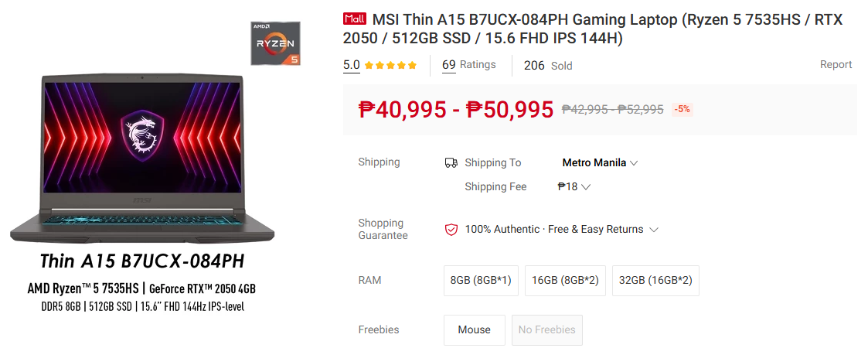Click the AMD Ryzen 5 badge image

pos(275,43)
